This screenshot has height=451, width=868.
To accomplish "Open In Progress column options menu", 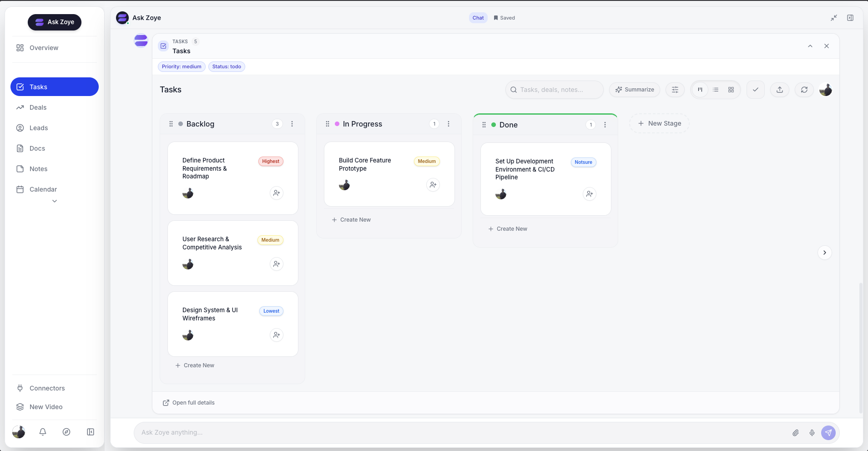I will point(449,124).
